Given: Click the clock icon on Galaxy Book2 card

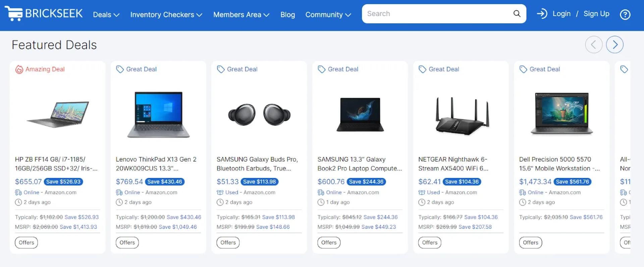Looking at the screenshot, I should coord(321,202).
